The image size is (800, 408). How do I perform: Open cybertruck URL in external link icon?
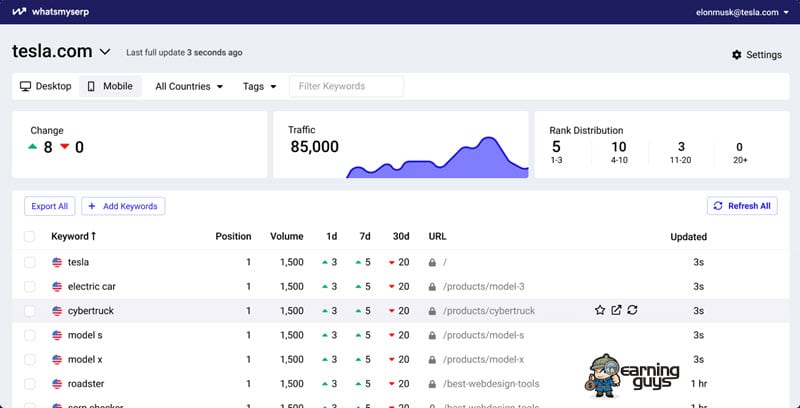tap(616, 310)
